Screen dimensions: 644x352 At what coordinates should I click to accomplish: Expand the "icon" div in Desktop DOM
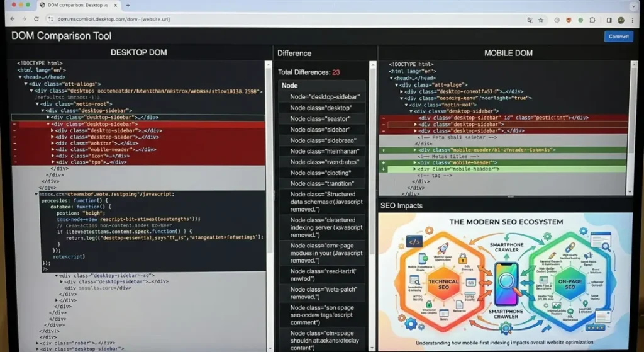tap(52, 156)
